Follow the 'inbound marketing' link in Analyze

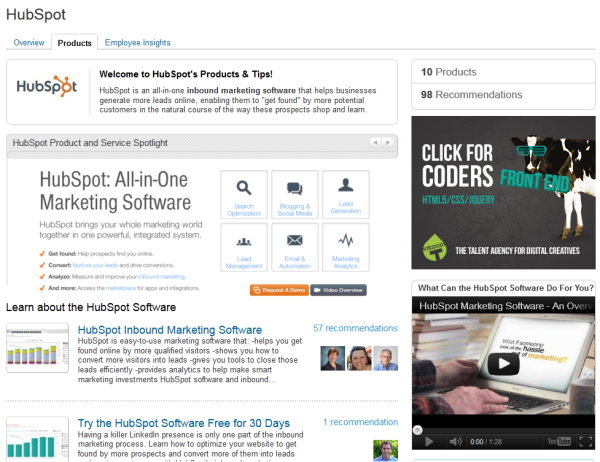click(x=161, y=277)
